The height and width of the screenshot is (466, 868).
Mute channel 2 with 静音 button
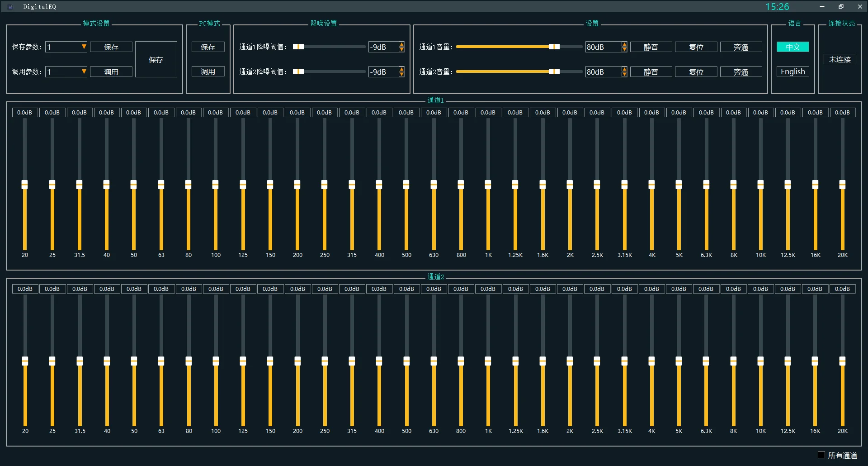point(651,72)
